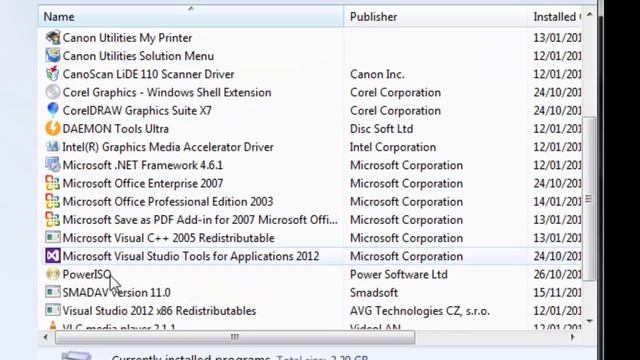Click the horizontal scrollbar right arrow
This screenshot has height=360, width=640.
573,337
